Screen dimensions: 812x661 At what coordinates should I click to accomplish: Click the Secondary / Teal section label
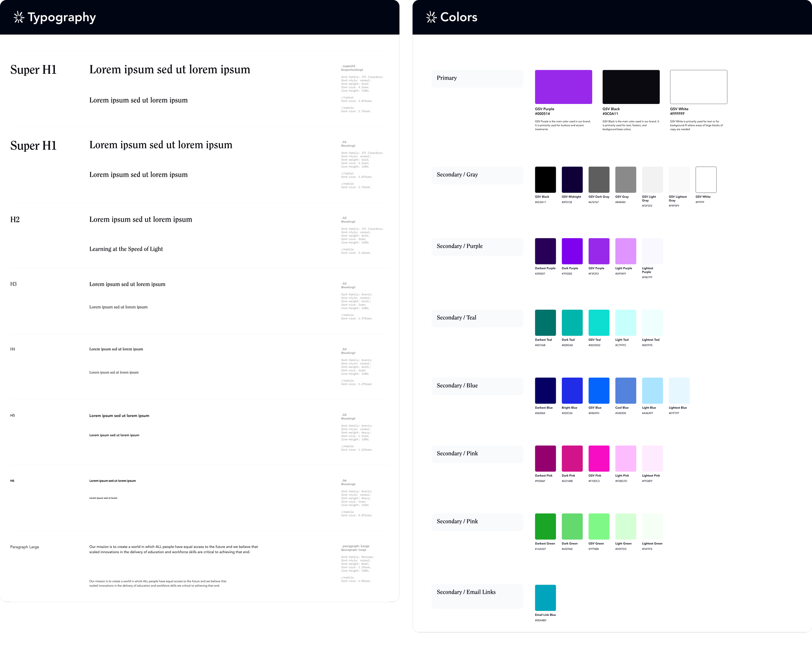(456, 318)
